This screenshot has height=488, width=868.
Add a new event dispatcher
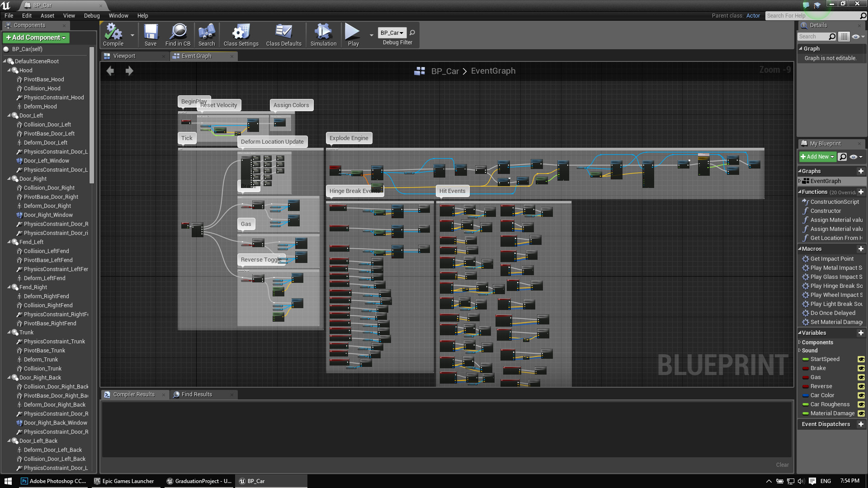click(861, 424)
